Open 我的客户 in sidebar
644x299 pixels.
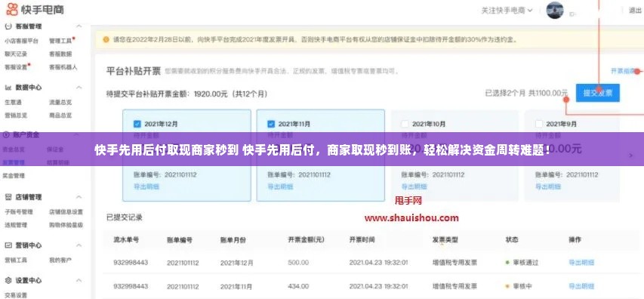pyautogui.click(x=60, y=260)
